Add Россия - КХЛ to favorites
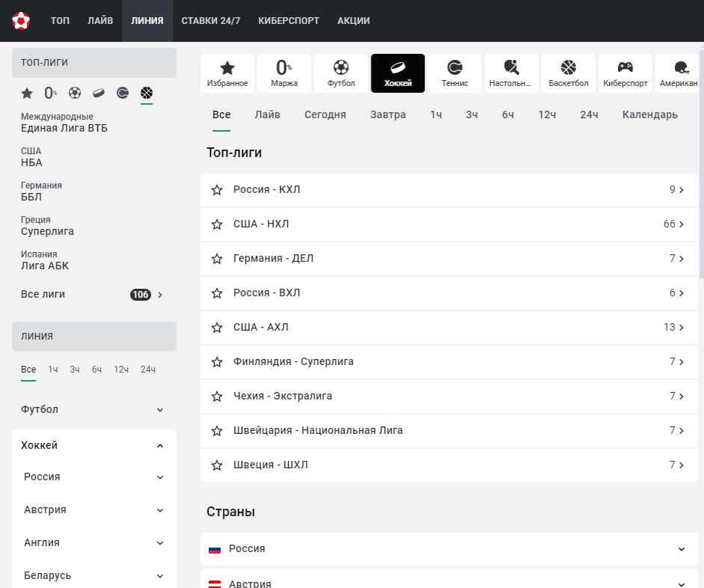Image resolution: width=704 pixels, height=588 pixels. click(217, 190)
